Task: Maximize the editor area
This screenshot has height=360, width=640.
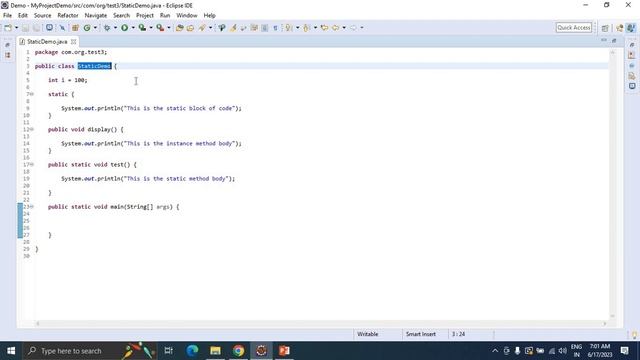Action: point(614,40)
